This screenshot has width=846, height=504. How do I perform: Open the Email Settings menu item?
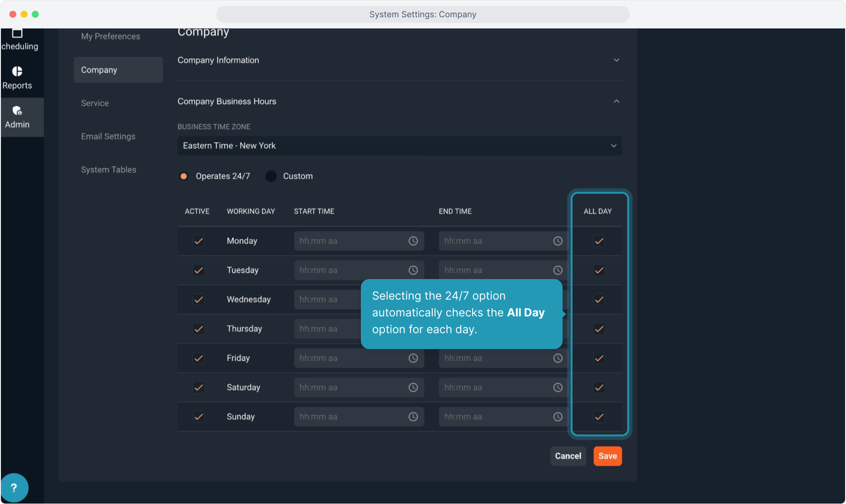(108, 136)
